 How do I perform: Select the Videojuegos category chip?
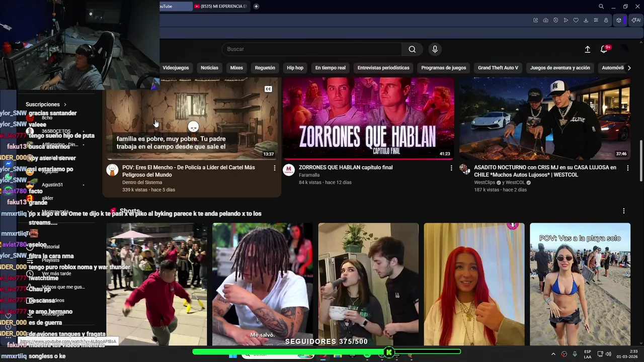176,68
